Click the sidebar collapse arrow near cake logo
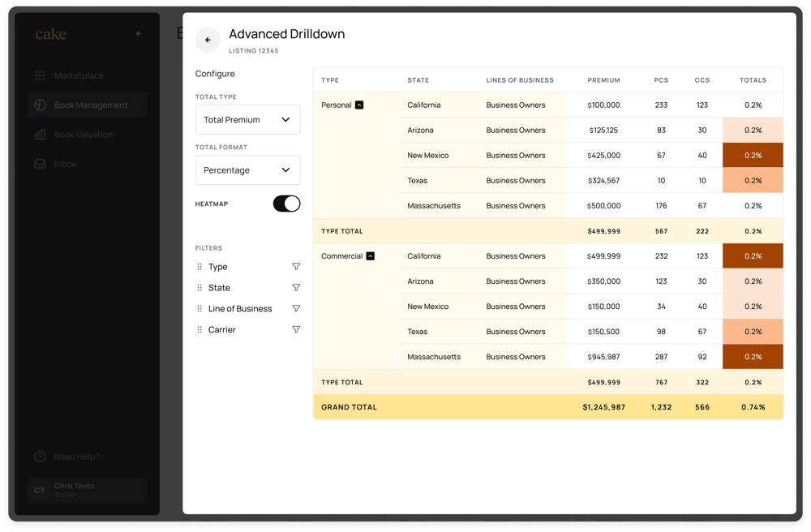 click(138, 33)
